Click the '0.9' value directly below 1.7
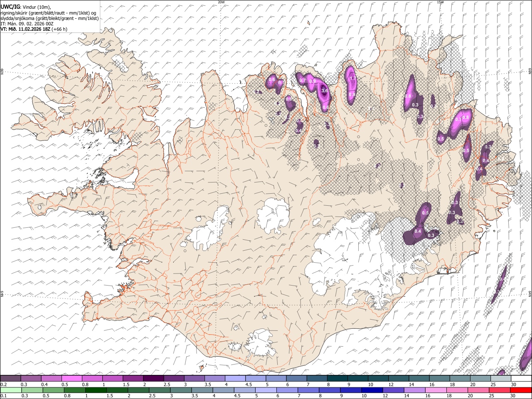Image resolution: width=532 pixels, height=399 pixels. pos(352,95)
